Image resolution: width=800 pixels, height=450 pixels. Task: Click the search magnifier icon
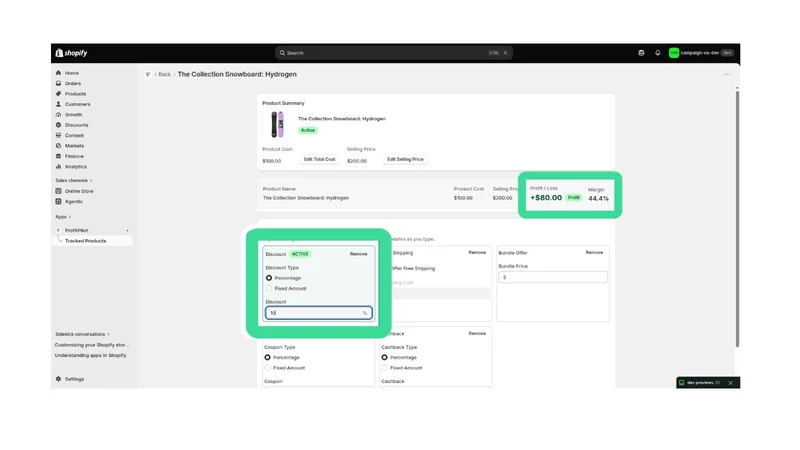[282, 53]
